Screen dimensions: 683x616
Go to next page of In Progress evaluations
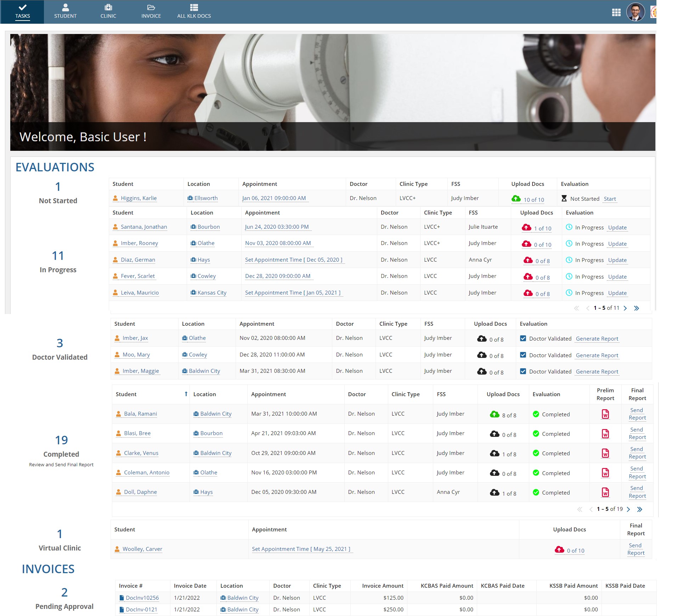[625, 308]
